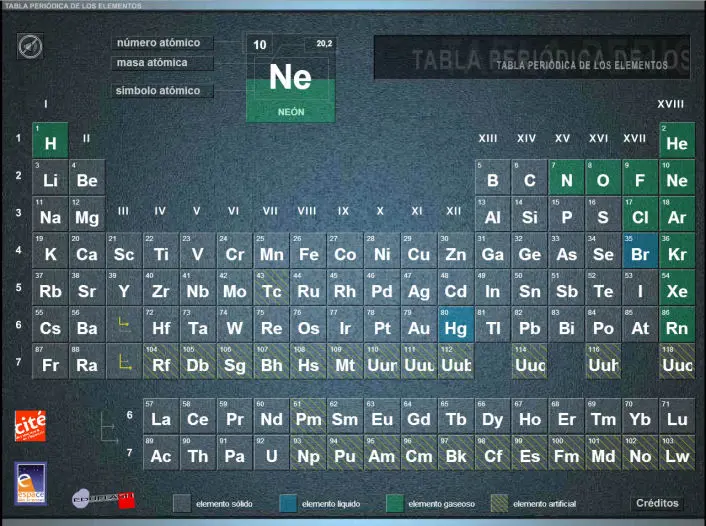706x526 pixels.
Task: Click the Oxygen (O) element tile
Action: coord(603,176)
